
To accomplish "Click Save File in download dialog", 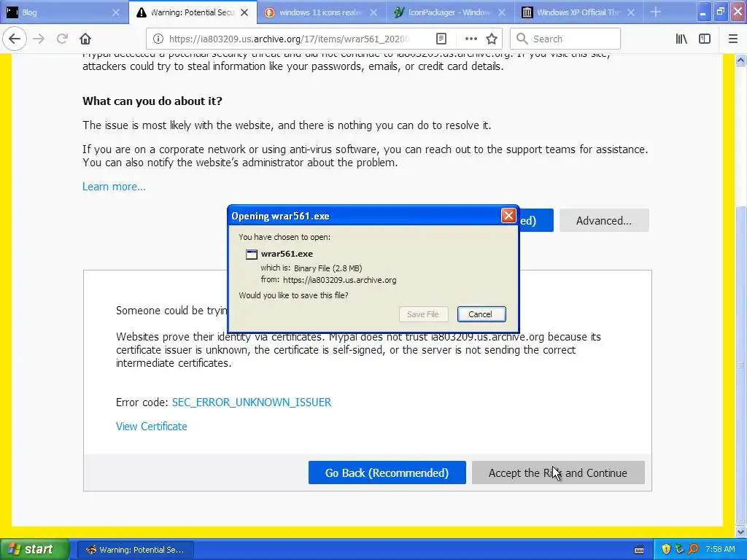I will [x=423, y=314].
